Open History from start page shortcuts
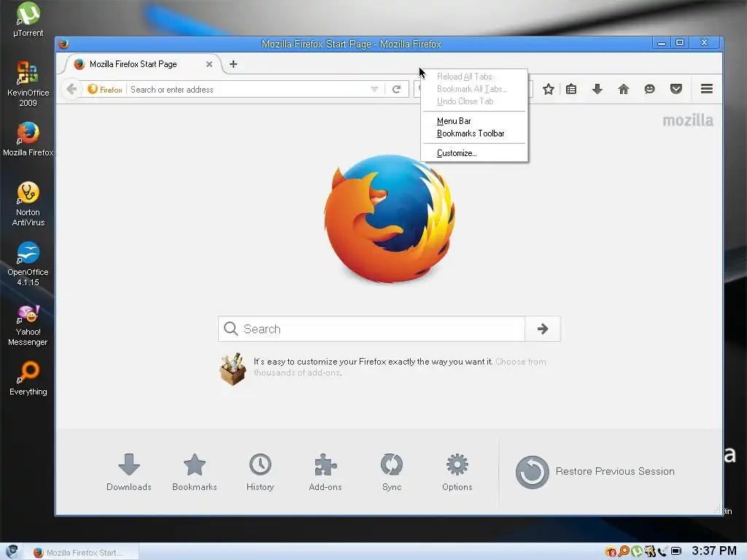This screenshot has height=560, width=747. coord(260,472)
